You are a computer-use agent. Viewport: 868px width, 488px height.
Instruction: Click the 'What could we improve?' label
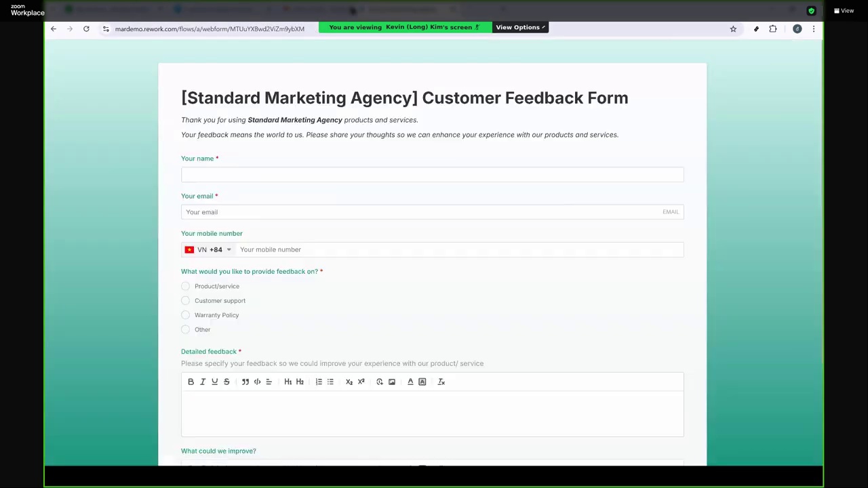point(218,451)
